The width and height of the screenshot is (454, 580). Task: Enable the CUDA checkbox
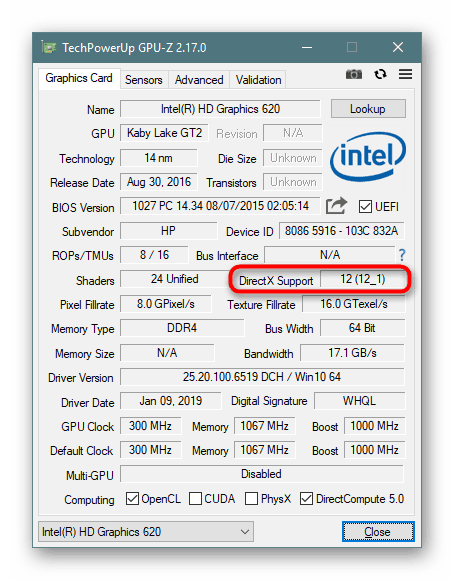tap(195, 499)
